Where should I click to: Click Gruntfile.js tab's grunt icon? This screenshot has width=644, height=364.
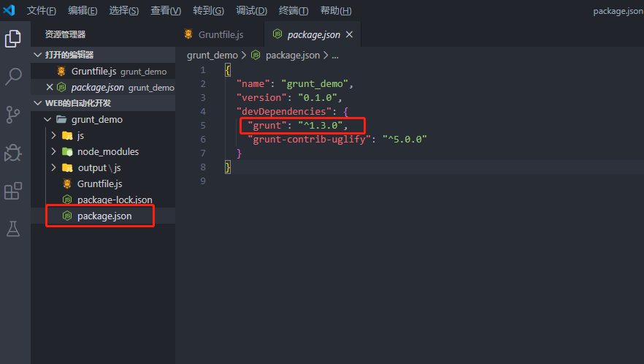[x=188, y=34]
